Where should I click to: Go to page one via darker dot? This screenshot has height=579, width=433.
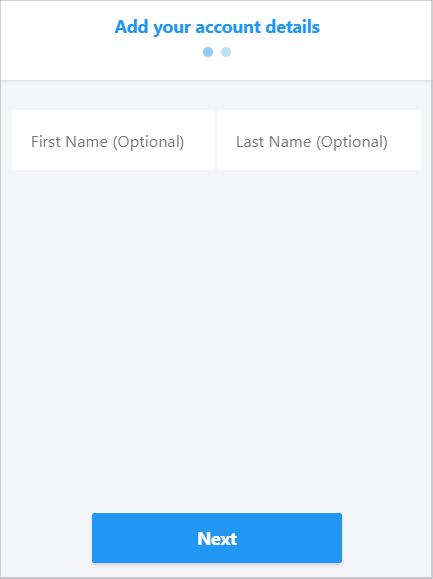pos(208,52)
